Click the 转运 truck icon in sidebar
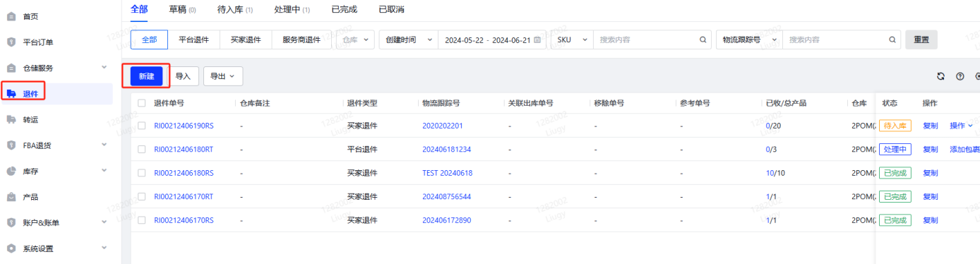 [11, 119]
